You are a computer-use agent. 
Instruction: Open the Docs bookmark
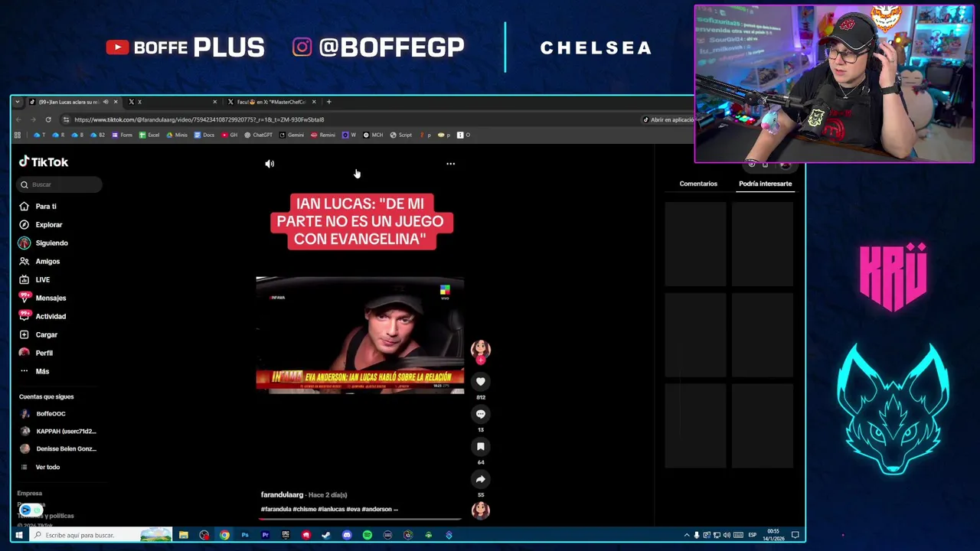204,135
